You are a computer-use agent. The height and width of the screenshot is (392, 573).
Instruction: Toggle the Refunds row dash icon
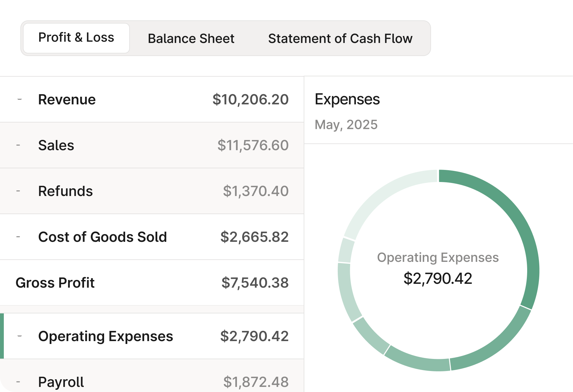point(18,191)
